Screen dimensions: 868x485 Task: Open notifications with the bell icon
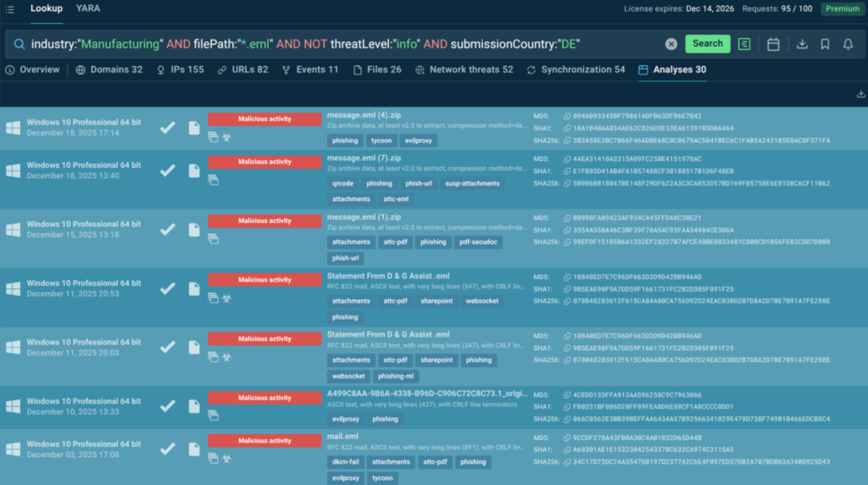[x=848, y=44]
